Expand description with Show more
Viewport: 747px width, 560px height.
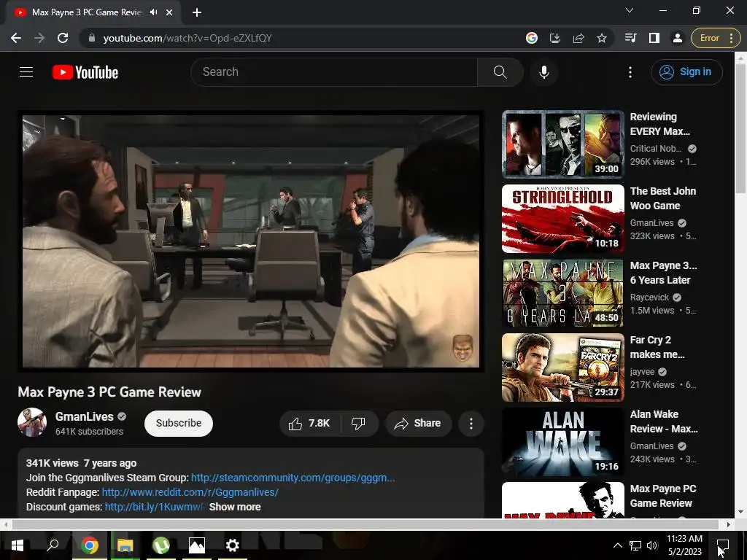235,507
